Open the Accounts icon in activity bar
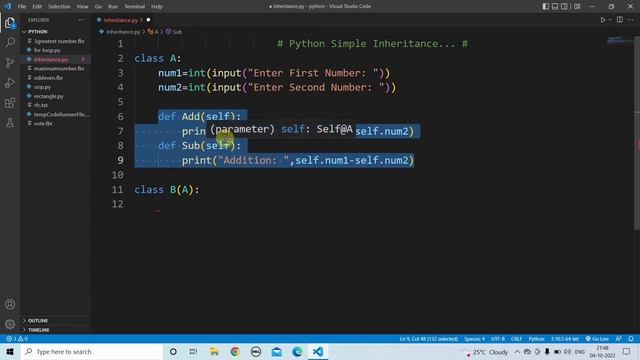Viewport: 640px width, 360px height. [x=10, y=304]
